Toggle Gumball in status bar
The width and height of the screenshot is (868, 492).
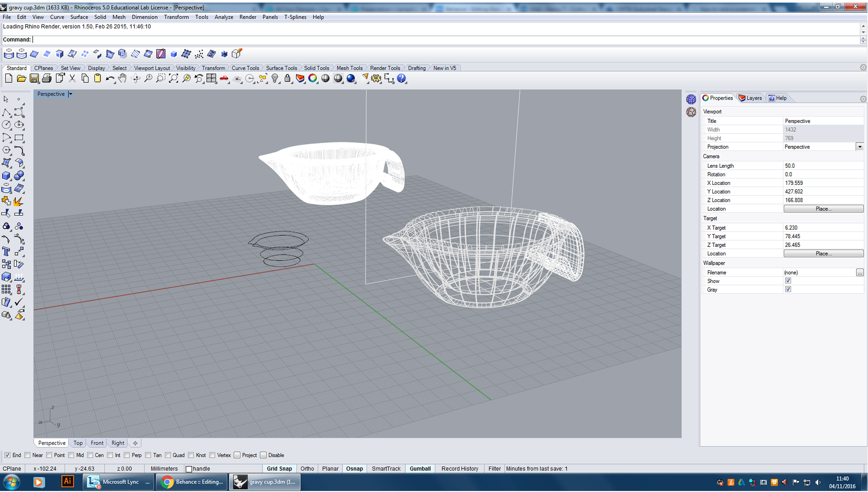click(420, 469)
